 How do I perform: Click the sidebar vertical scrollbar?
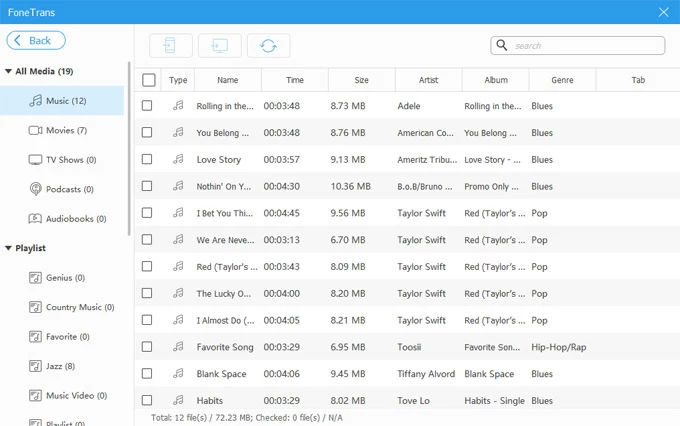click(x=129, y=150)
